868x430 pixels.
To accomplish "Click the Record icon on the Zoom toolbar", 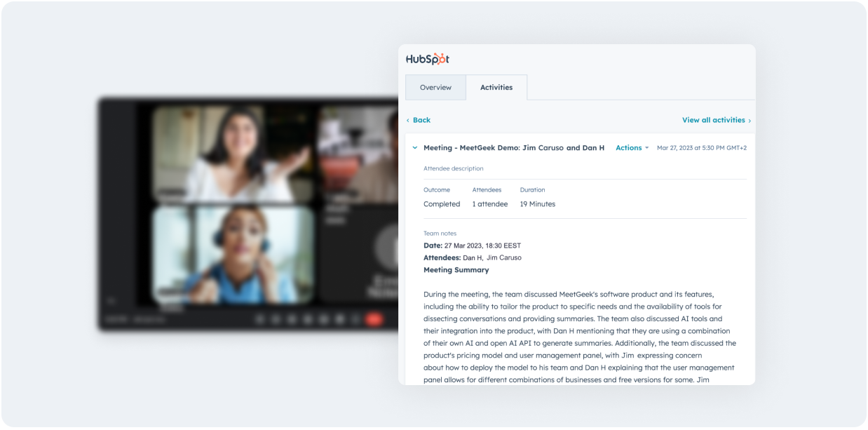I will coord(339,318).
